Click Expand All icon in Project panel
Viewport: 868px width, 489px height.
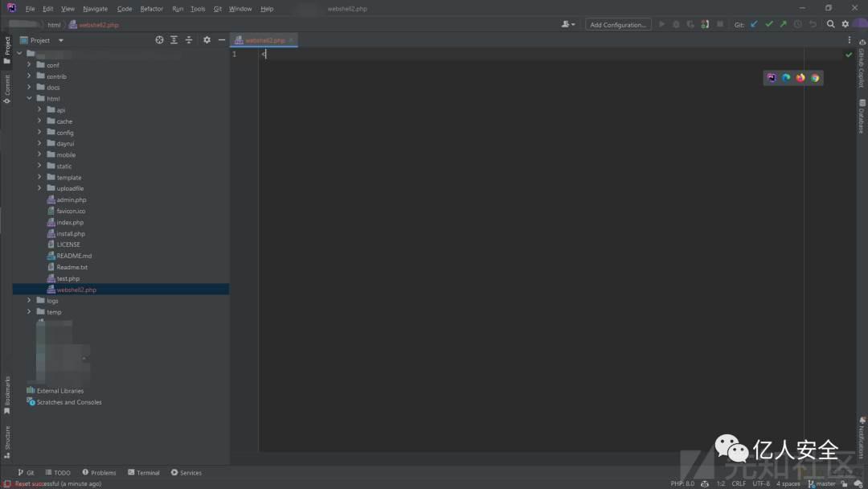point(174,40)
